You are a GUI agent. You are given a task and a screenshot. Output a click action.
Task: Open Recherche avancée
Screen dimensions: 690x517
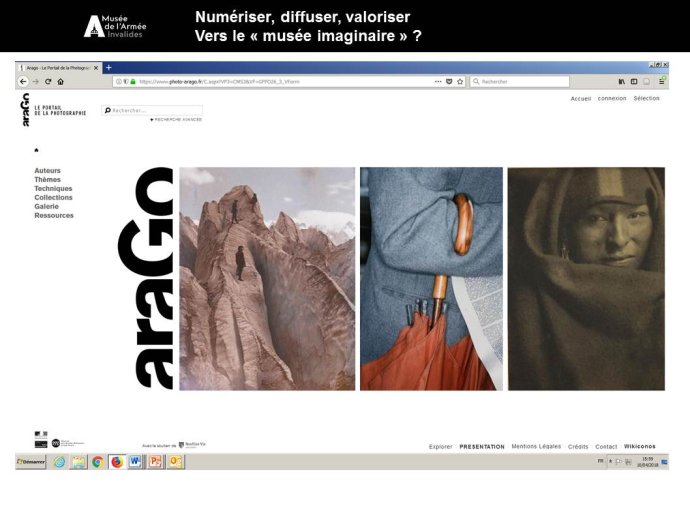tap(176, 119)
